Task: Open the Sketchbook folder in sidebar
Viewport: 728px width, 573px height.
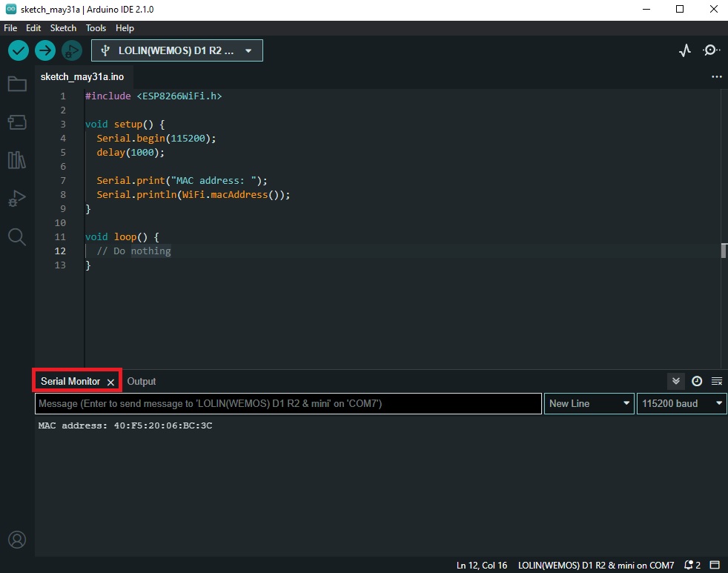Action: 16,84
